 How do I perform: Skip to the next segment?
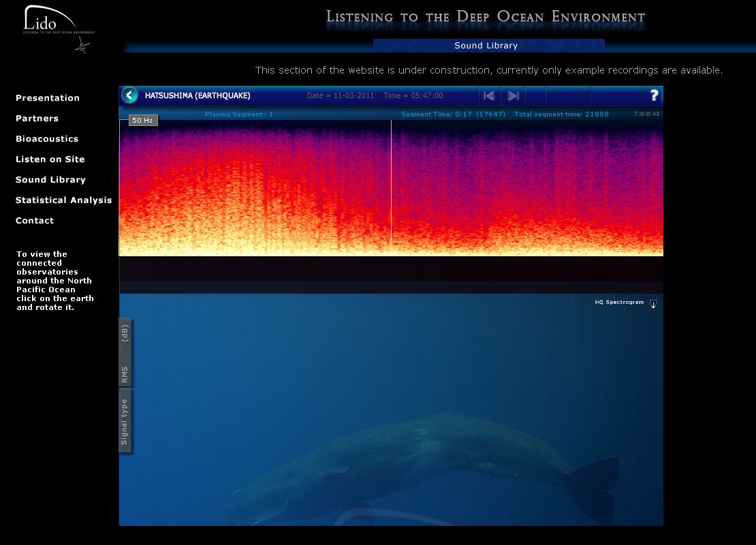514,96
